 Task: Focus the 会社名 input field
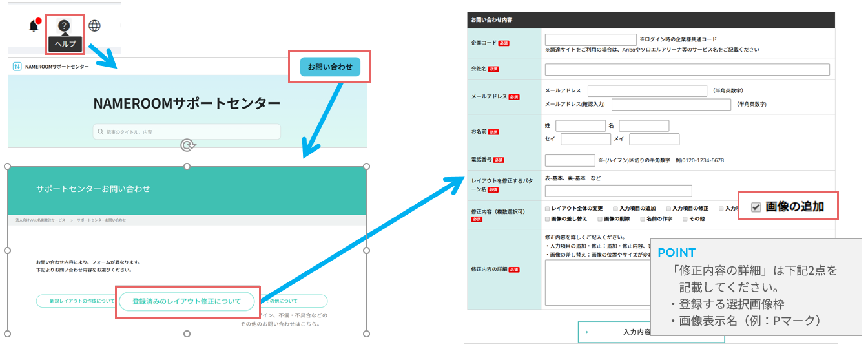tap(687, 70)
